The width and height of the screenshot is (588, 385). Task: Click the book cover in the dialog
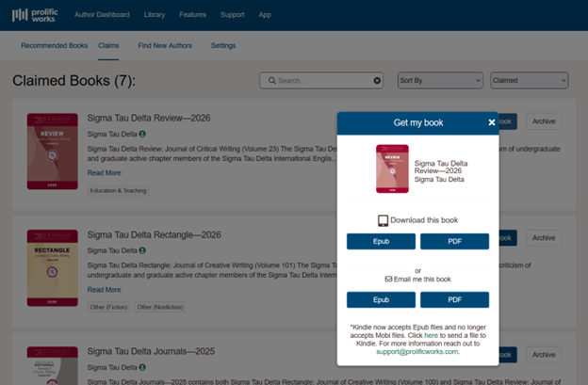(x=392, y=168)
